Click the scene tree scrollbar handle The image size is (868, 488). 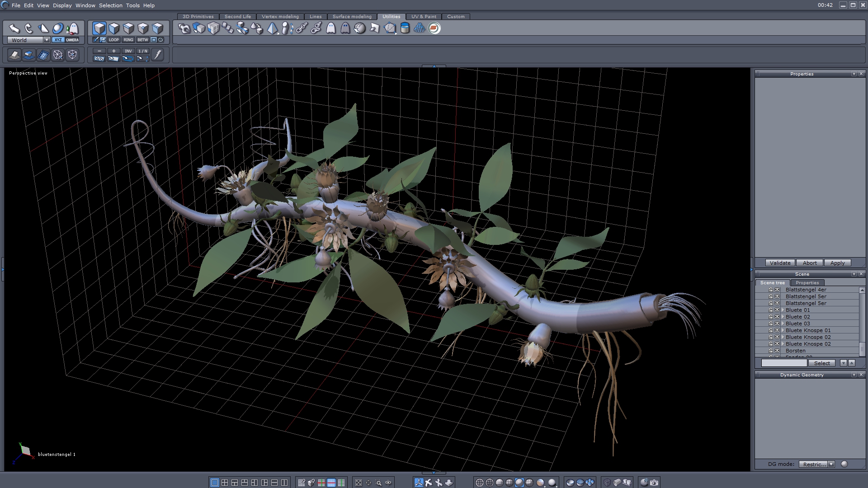(x=862, y=349)
